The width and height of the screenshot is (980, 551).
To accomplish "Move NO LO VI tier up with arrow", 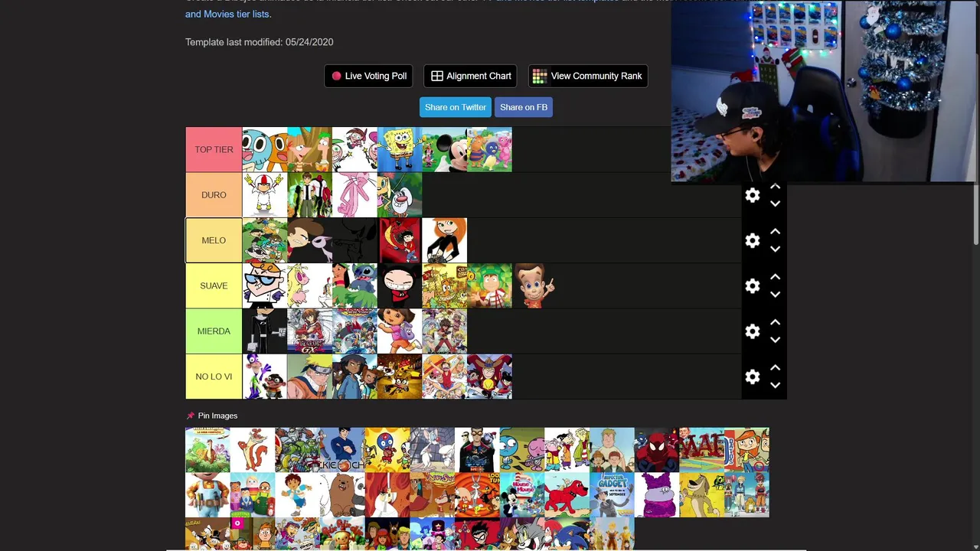I will [x=775, y=368].
